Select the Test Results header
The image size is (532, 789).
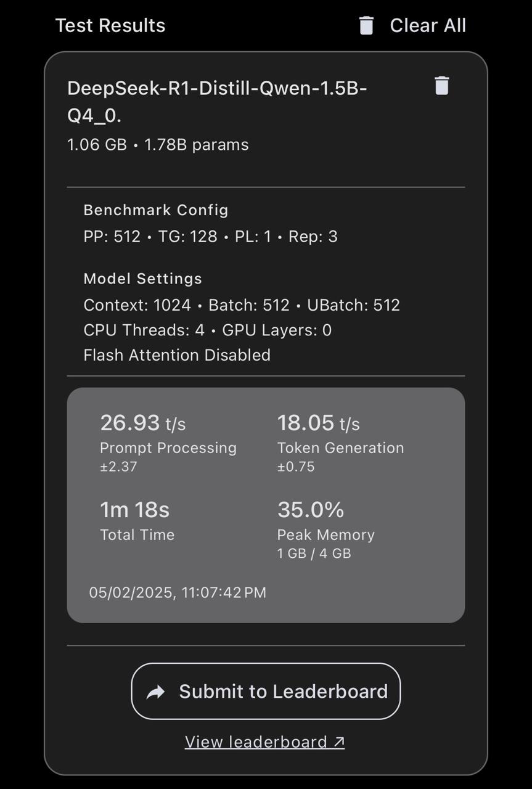110,25
